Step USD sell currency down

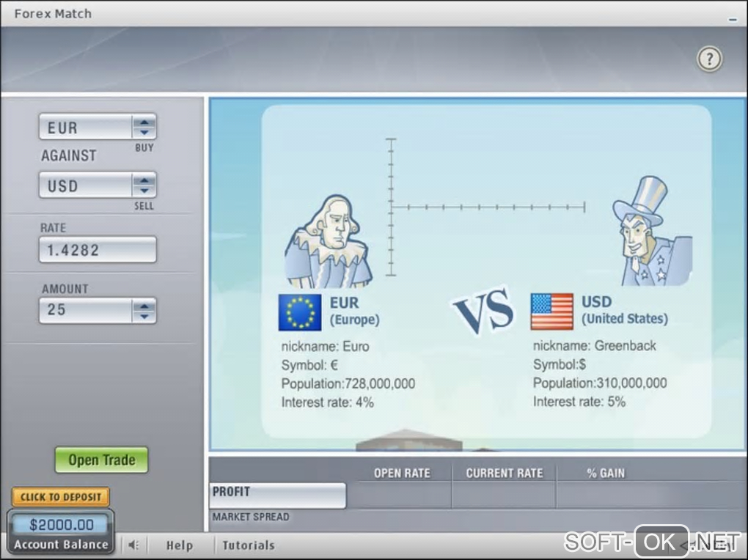144,191
